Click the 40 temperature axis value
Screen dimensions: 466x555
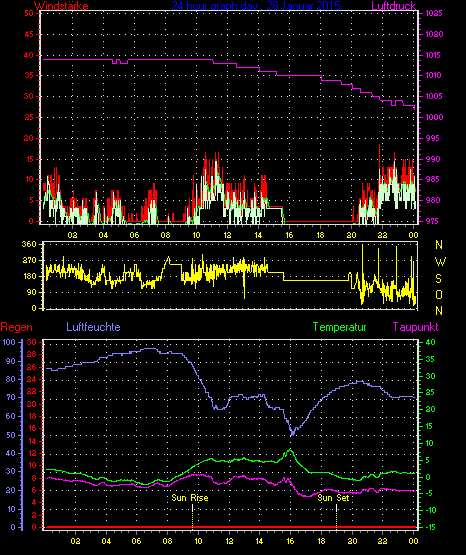pos(430,342)
